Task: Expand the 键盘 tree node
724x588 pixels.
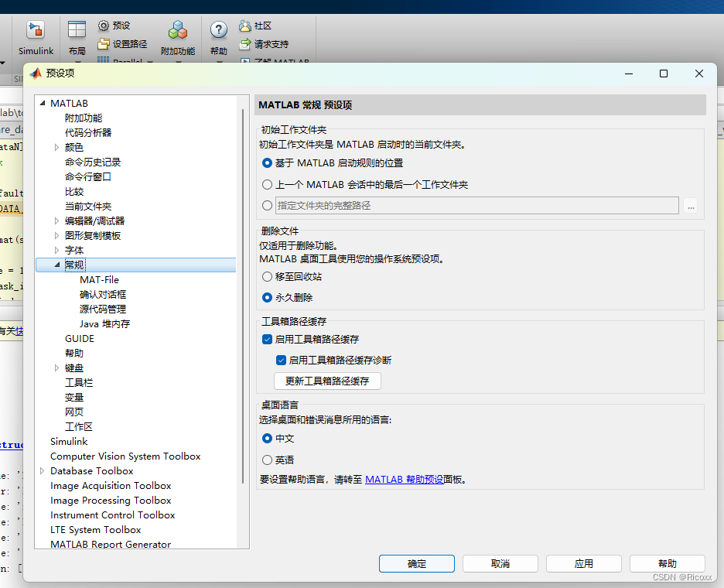Action: click(56, 368)
